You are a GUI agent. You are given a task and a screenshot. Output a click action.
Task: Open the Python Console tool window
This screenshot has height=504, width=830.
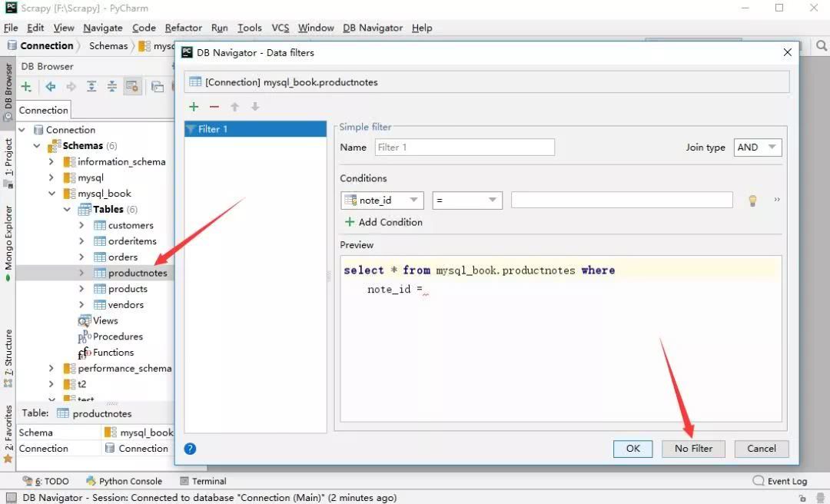coord(124,481)
